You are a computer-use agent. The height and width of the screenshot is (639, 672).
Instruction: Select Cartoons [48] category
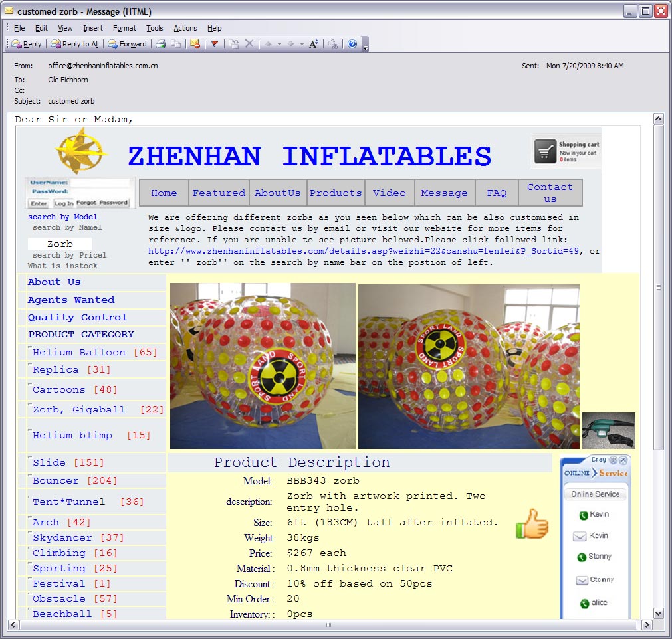click(74, 389)
